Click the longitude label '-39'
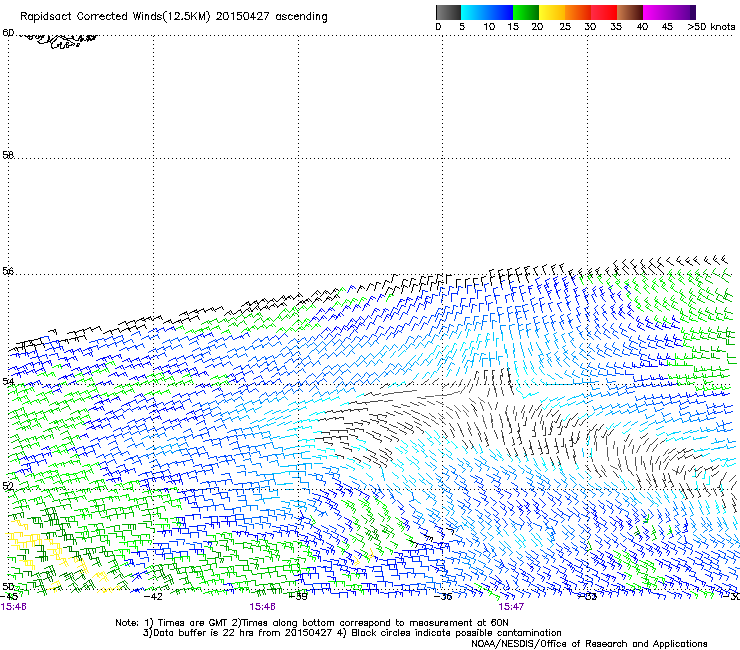The image size is (740, 650). point(298,596)
